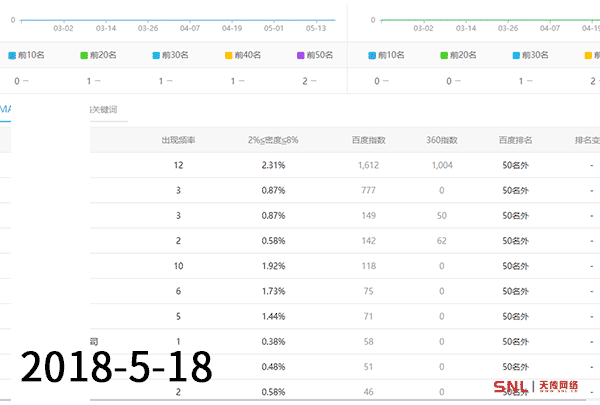Sort by 2%≤密度≤8% column header

[x=273, y=140]
